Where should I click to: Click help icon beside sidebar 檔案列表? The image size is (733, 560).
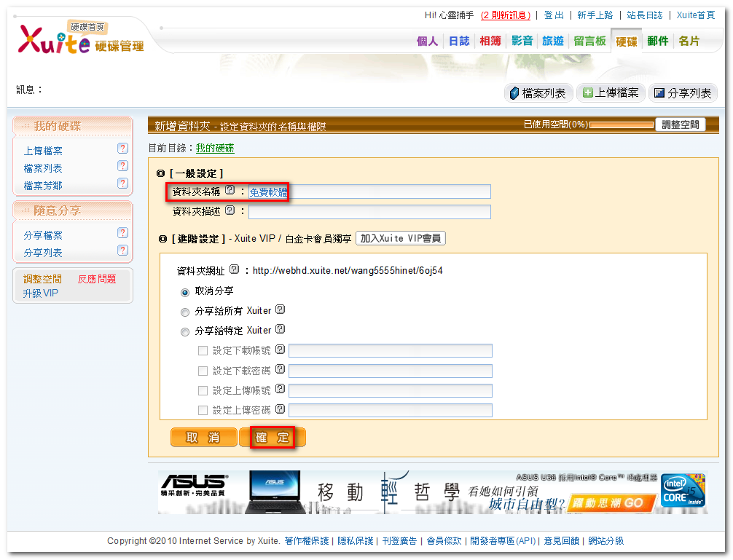tap(122, 166)
